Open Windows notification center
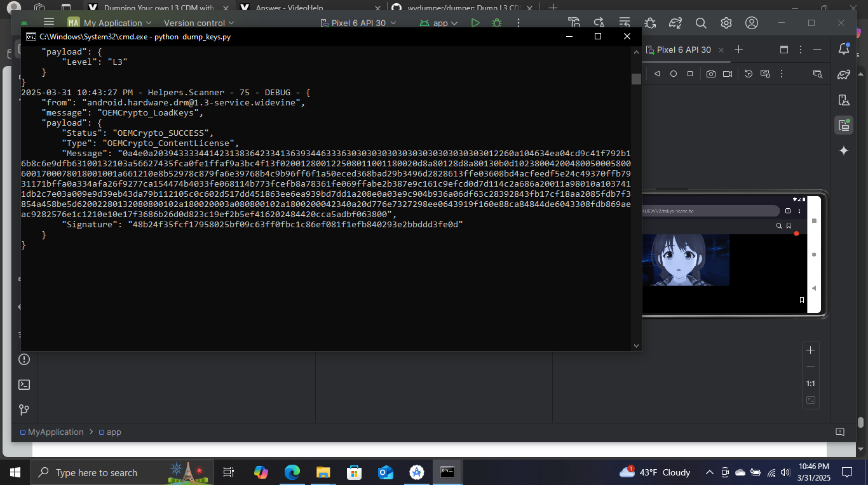Screen dimensions: 868x485 pos(846,472)
